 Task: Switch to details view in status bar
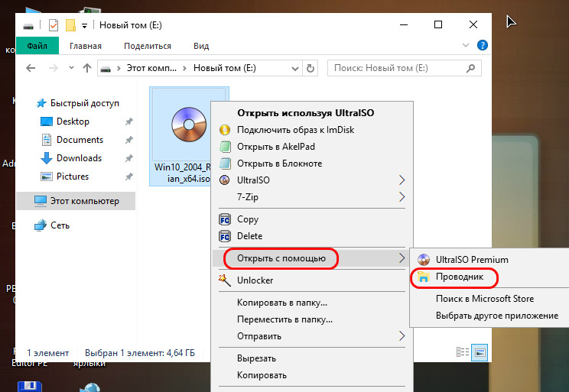462,352
